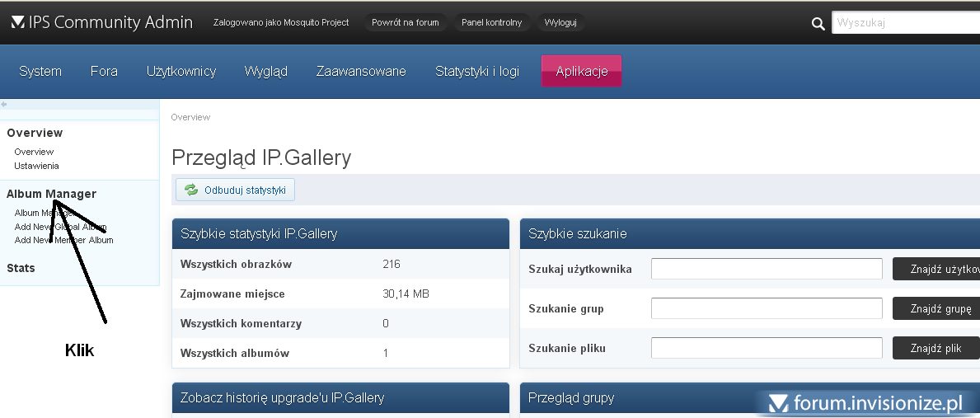Open the Aplikacje menu tab
This screenshot has width=980, height=418.
click(581, 71)
